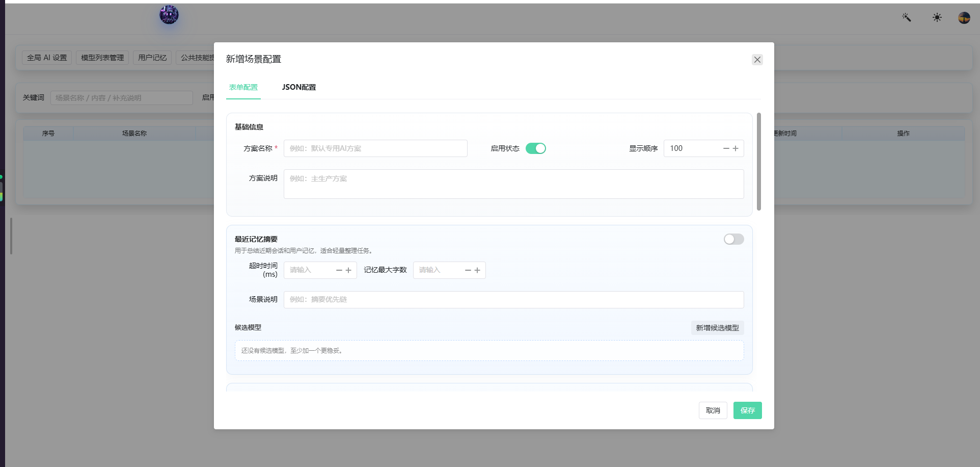Click the 取消 button
Image resolution: width=980 pixels, height=467 pixels.
coord(713,410)
